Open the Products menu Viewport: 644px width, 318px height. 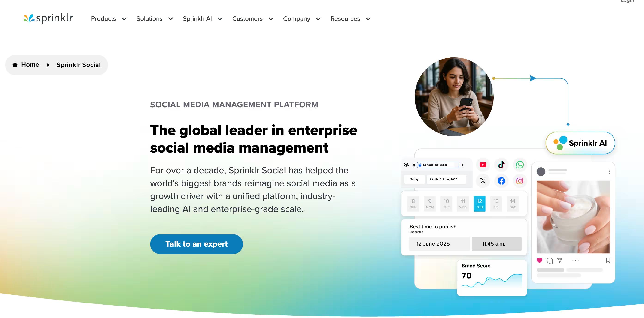(103, 19)
